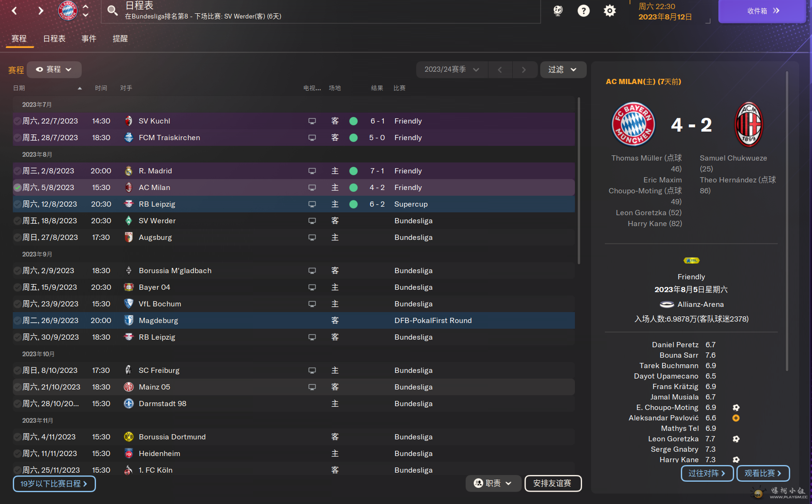The image size is (812, 504).
Task: Toggle checkmark for the Magdeburg fixture
Action: [17, 321]
